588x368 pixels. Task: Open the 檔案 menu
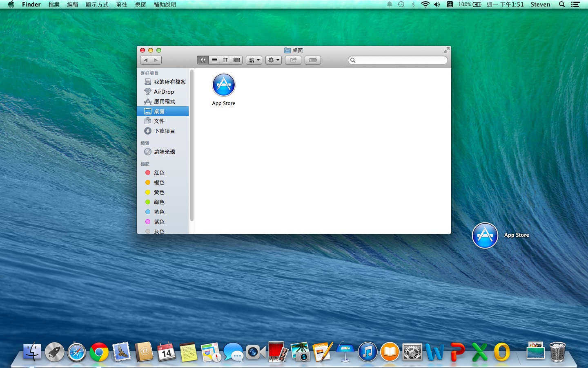pos(54,4)
